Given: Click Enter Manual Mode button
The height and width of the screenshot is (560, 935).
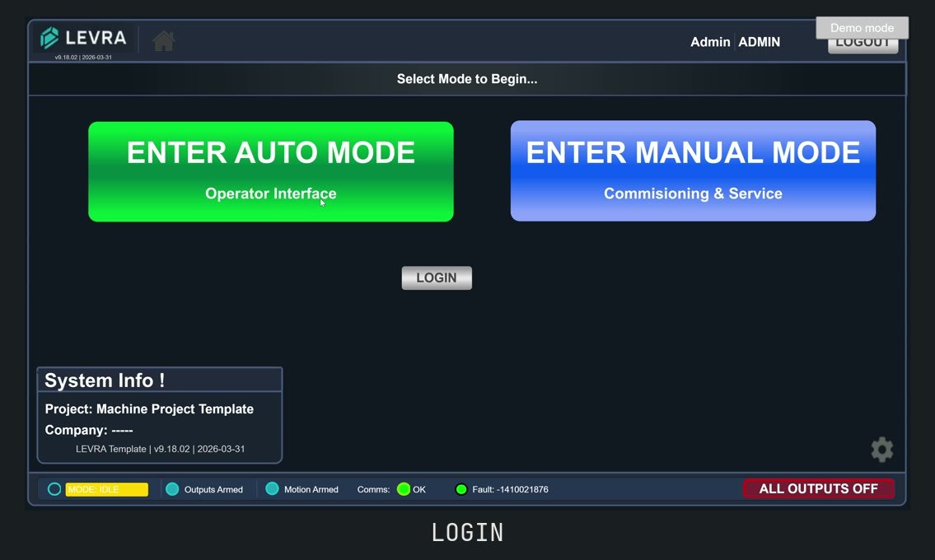Looking at the screenshot, I should 693,171.
